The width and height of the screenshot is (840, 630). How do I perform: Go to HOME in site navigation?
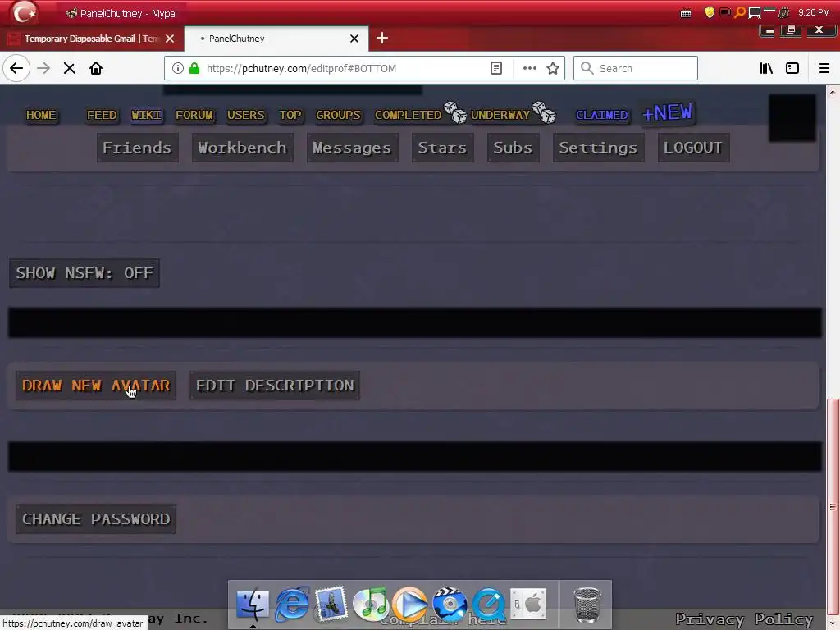(41, 115)
